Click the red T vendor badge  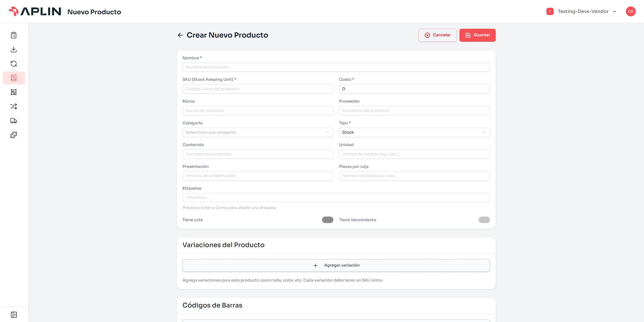point(550,11)
